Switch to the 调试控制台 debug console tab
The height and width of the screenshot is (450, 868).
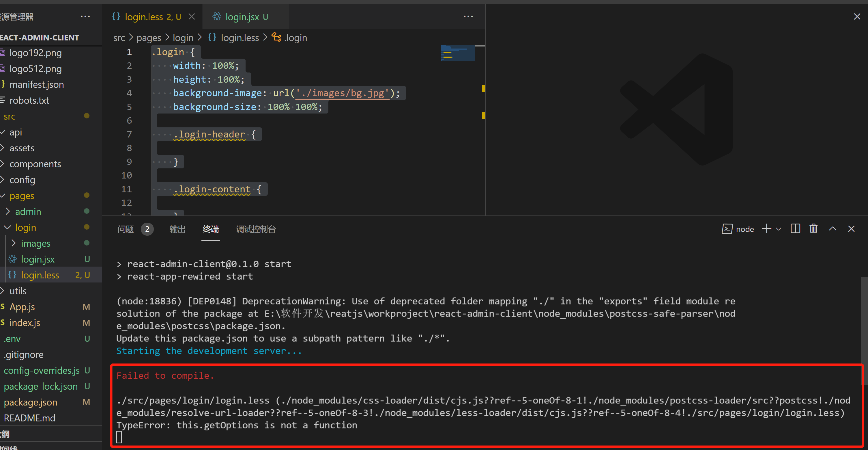[x=256, y=229]
